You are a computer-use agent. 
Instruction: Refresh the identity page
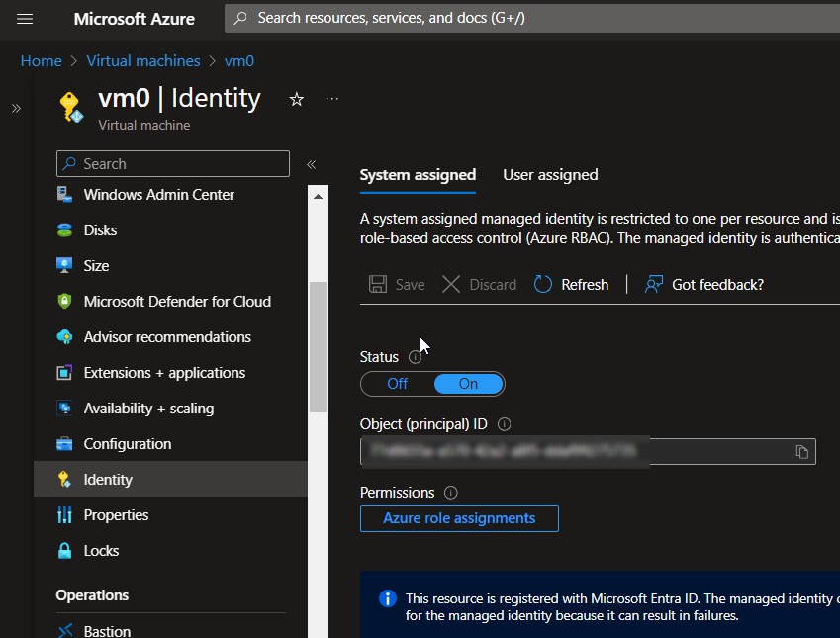click(x=571, y=285)
